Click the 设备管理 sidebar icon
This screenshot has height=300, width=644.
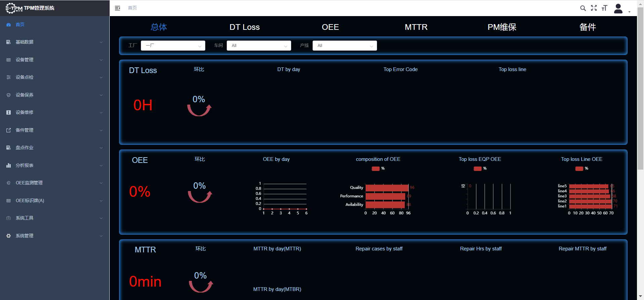[x=9, y=60]
